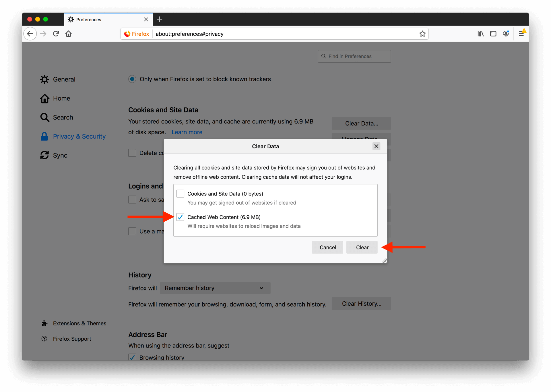
Task: Open the Firefox account icon
Action: [x=506, y=34]
